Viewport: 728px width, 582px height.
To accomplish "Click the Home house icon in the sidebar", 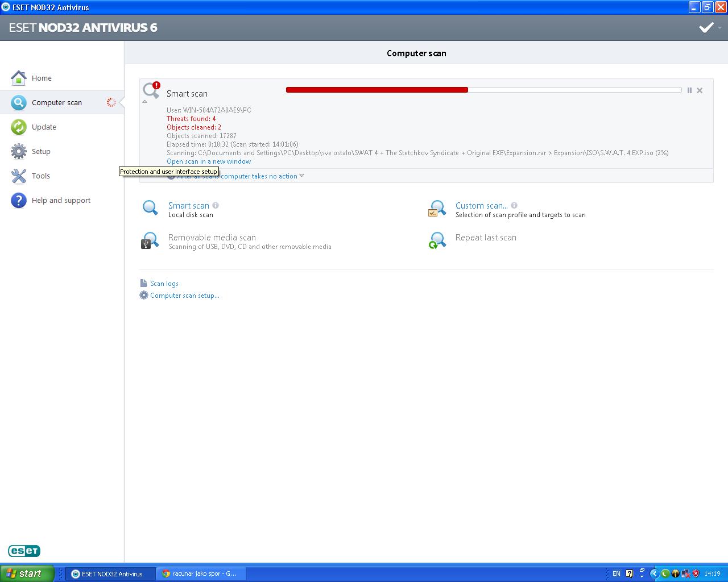I will [19, 78].
